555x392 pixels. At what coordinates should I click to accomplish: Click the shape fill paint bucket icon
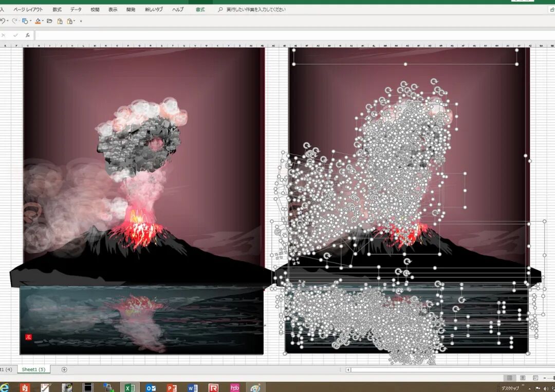[38, 21]
